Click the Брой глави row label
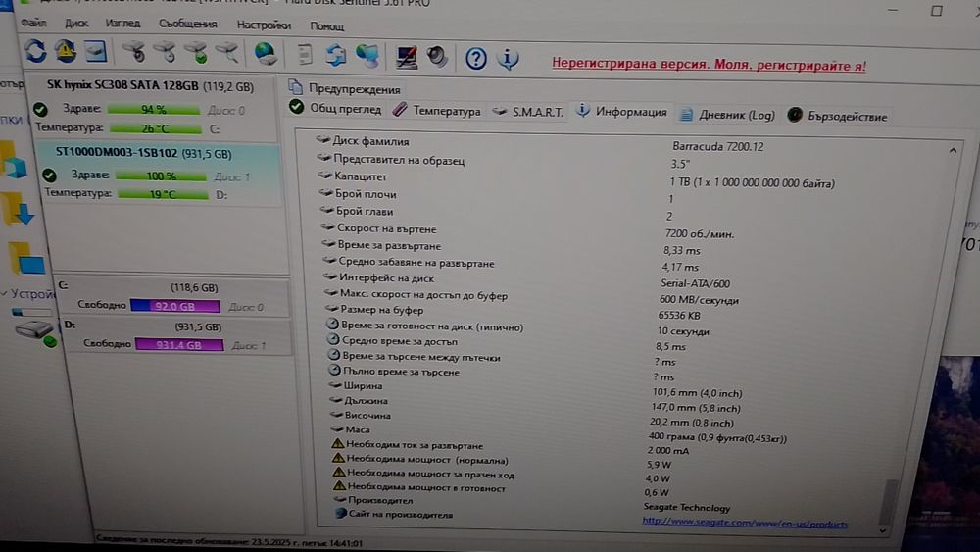Screen dimensions: 980x552 point(364,212)
